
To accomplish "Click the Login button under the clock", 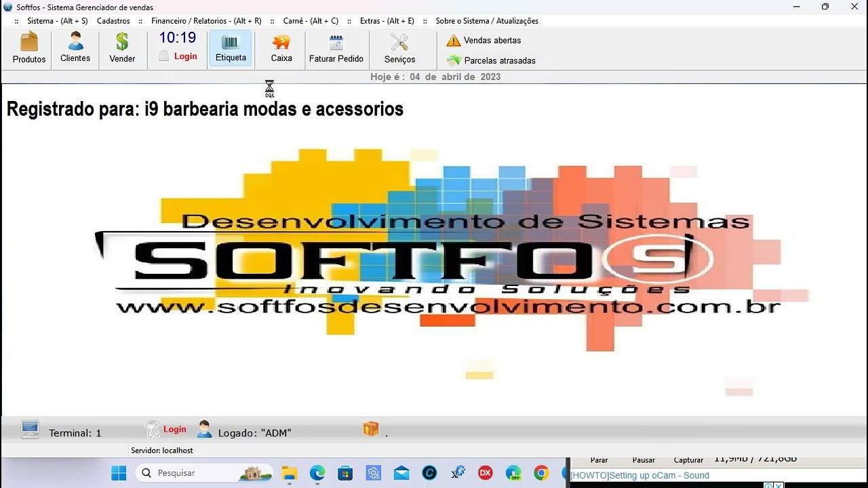I will 178,56.
